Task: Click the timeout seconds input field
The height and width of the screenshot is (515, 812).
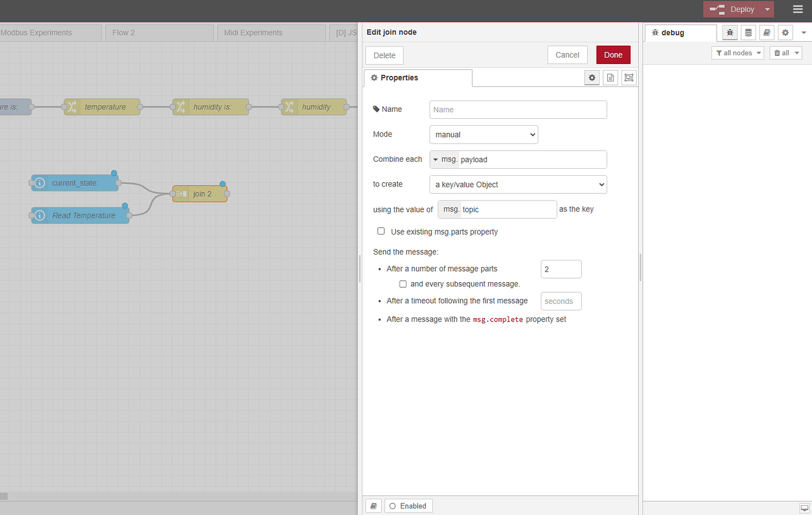Action: click(x=561, y=302)
